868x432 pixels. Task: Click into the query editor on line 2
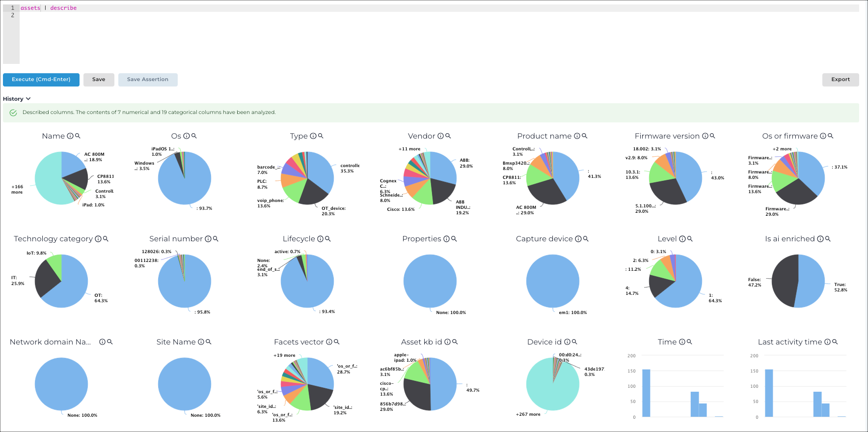click(439, 15)
